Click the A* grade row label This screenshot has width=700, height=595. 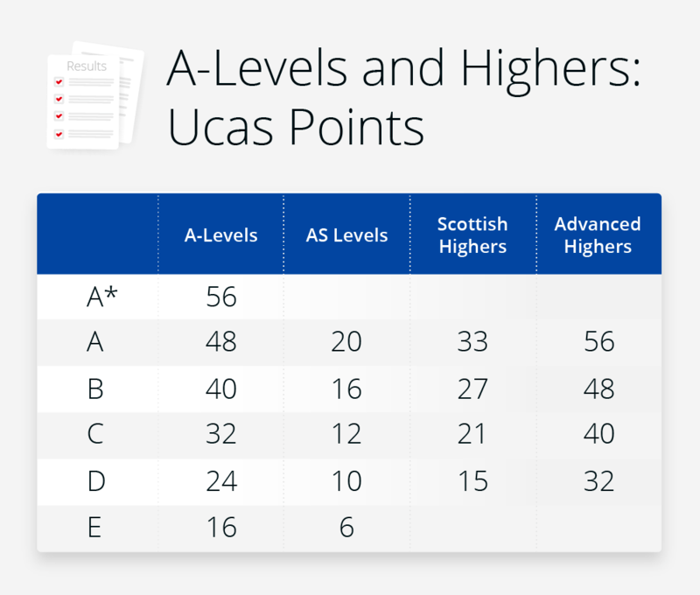[x=101, y=297]
